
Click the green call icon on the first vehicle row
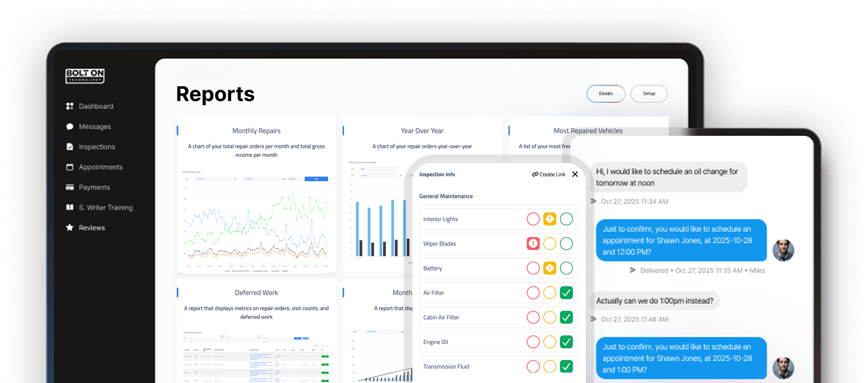click(x=325, y=356)
